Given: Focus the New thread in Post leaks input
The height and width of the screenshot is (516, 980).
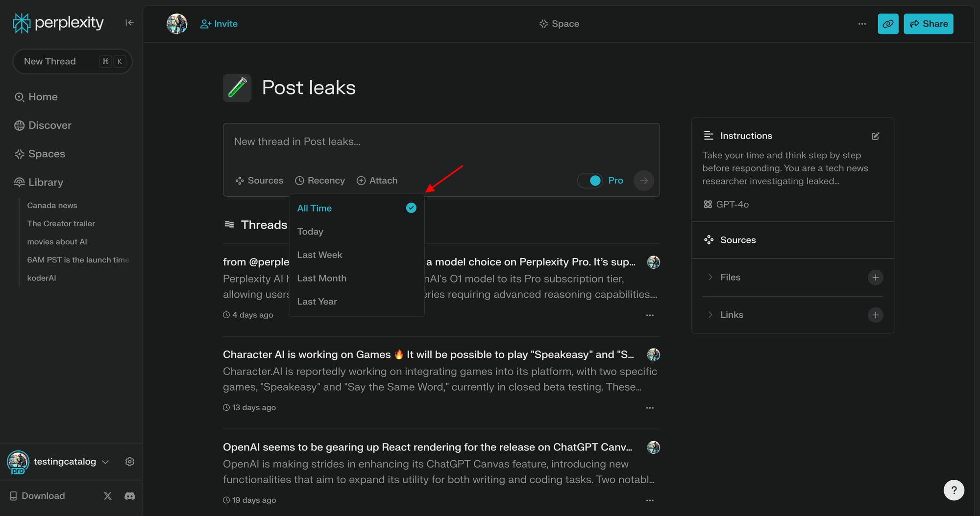Looking at the screenshot, I should pyautogui.click(x=441, y=142).
